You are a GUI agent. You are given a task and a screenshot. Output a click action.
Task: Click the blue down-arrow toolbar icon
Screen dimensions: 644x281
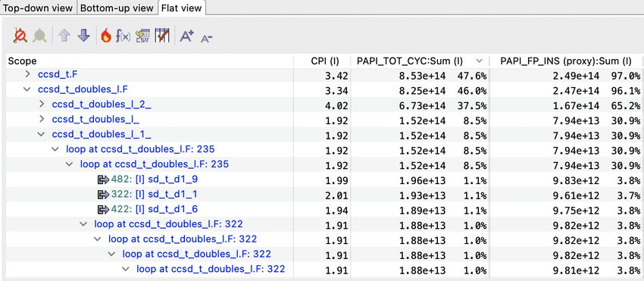[84, 36]
